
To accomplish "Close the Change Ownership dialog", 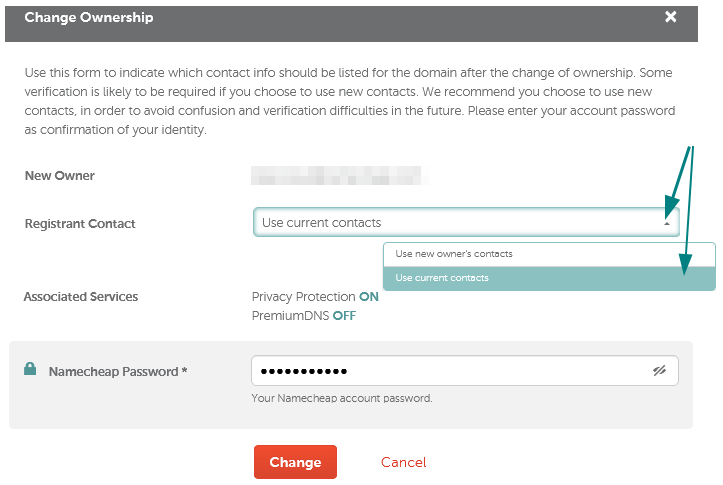I will [x=670, y=17].
